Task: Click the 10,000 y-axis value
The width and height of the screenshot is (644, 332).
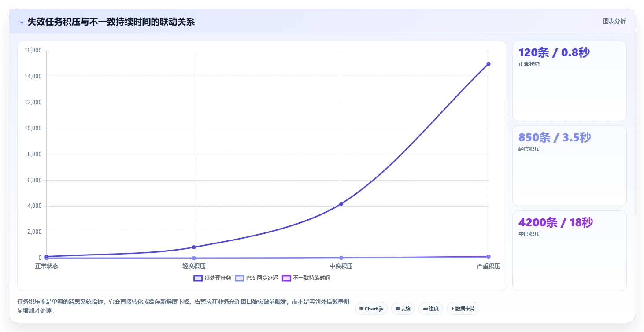Action: click(x=33, y=129)
